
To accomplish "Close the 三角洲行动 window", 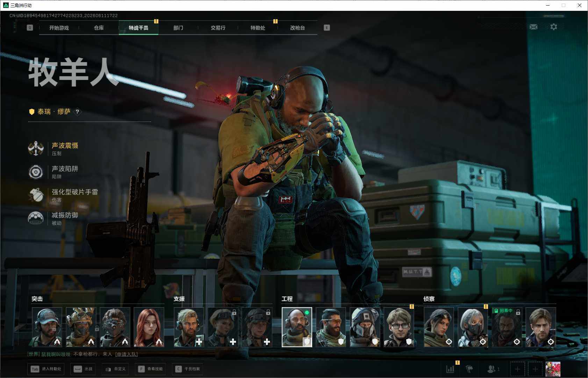I will 580,5.
